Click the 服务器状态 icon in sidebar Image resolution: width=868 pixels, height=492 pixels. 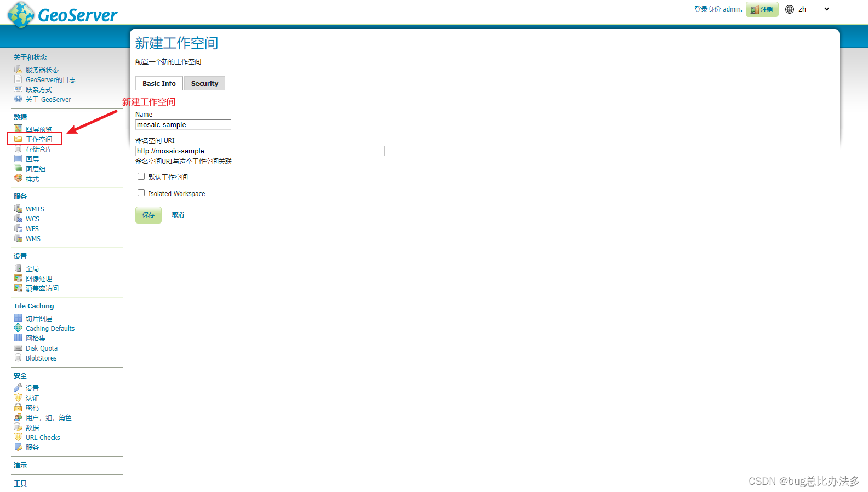[18, 70]
